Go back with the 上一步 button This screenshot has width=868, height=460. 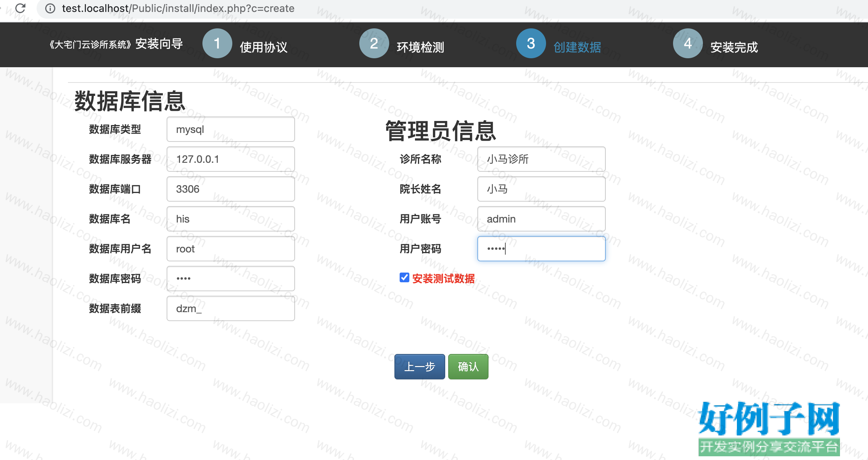(420, 367)
